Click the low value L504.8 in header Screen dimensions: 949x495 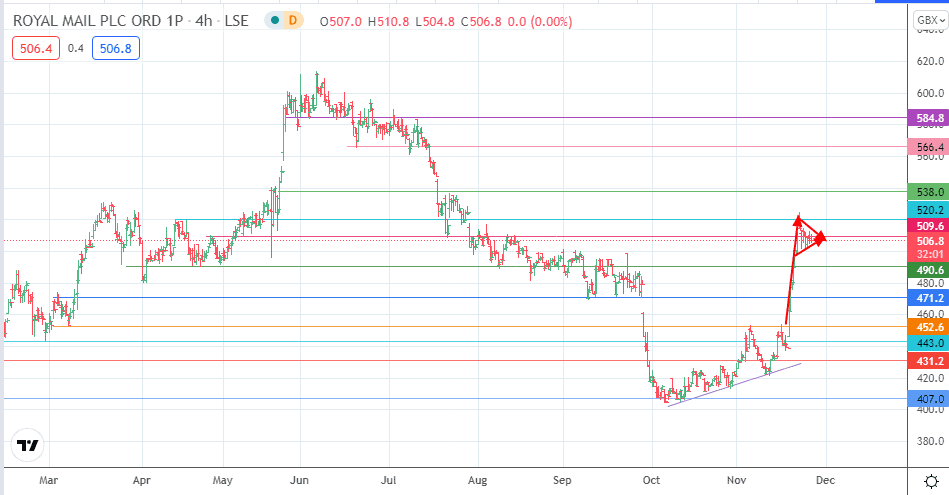435,21
